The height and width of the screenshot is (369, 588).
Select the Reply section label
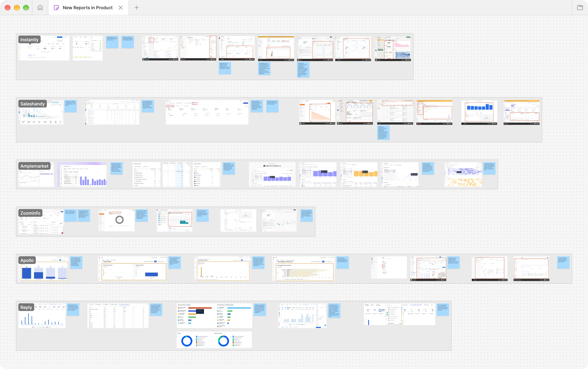click(x=26, y=307)
